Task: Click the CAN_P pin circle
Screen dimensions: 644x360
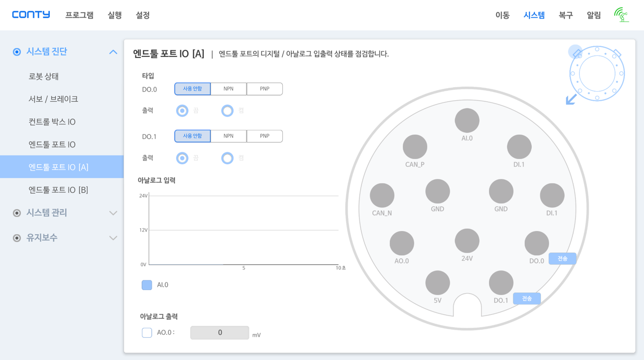Action: 415,147
